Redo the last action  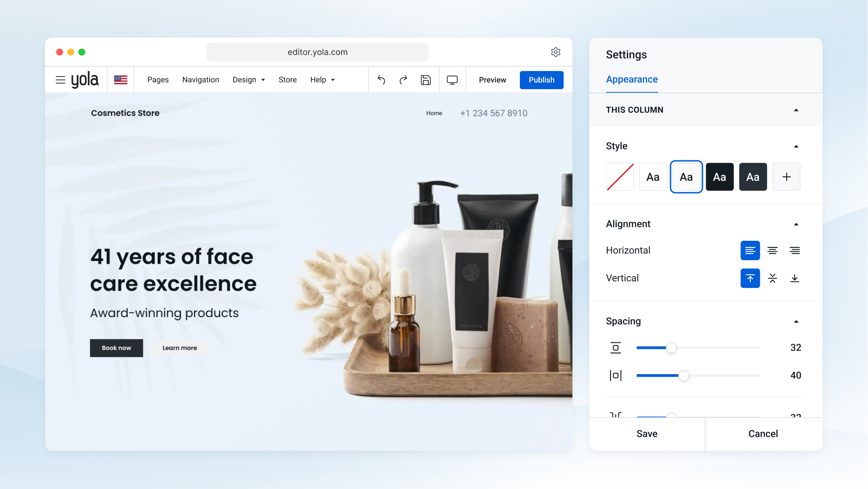click(403, 80)
